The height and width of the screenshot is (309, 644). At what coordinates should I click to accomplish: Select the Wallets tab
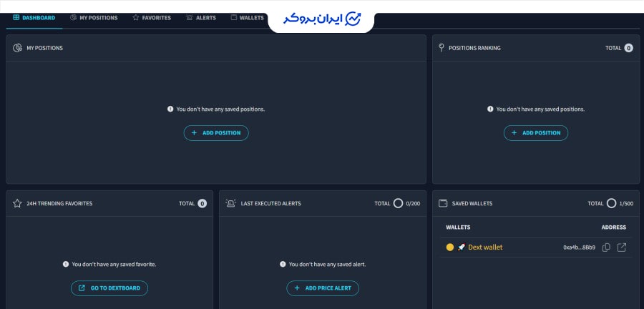coord(247,18)
